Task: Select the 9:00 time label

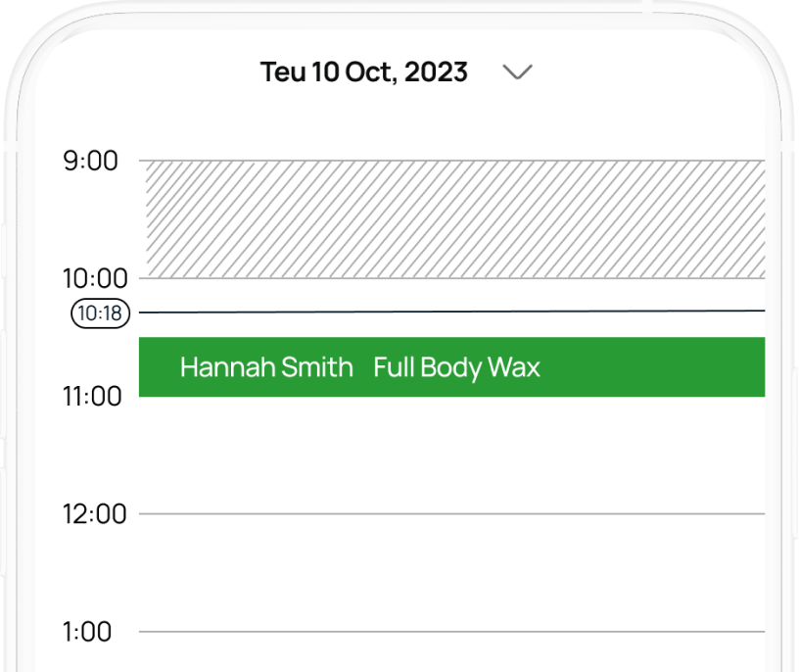Action: point(91,161)
